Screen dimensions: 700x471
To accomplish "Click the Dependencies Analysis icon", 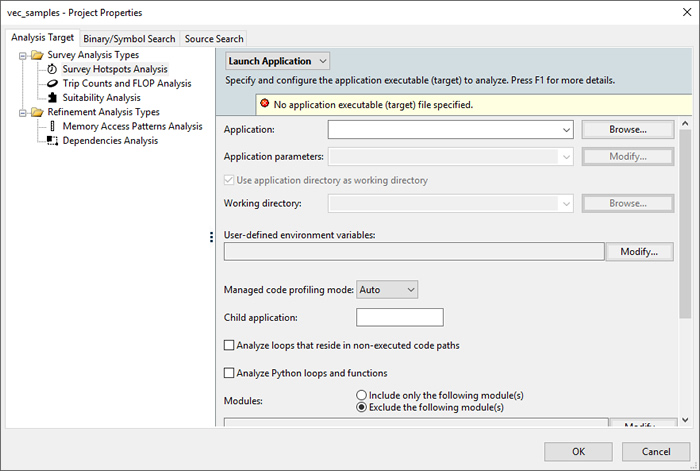I will [x=52, y=141].
